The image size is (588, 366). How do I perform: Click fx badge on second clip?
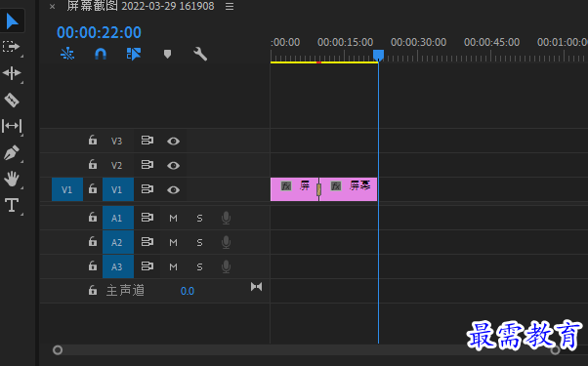(336, 186)
